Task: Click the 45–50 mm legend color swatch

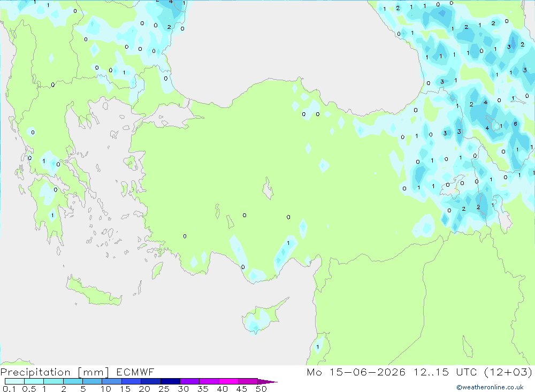Action: 248,381
